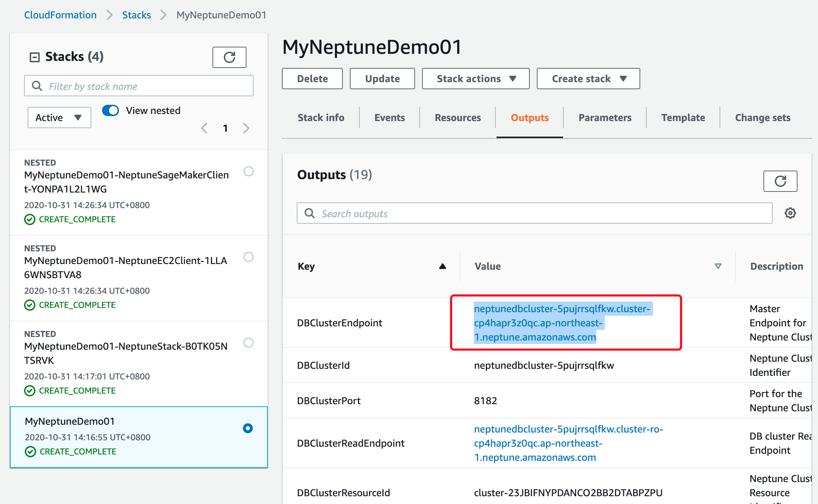Sort outputs by Value column arrow

point(718,266)
